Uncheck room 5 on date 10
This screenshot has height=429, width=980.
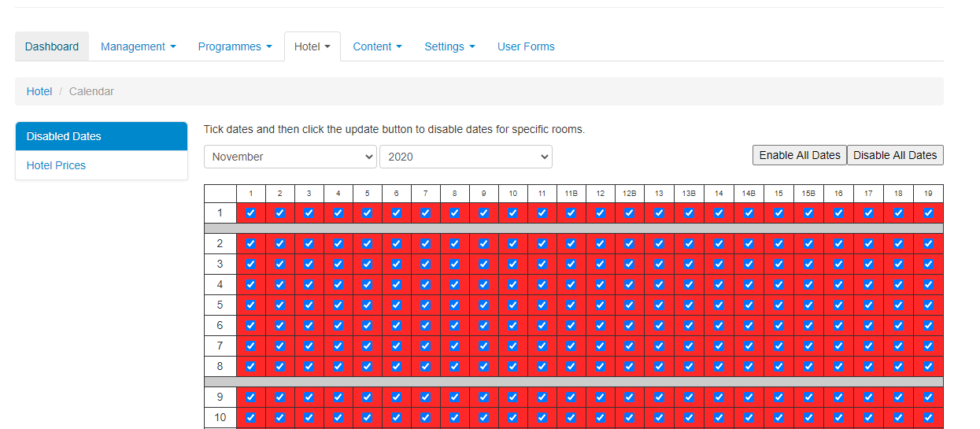367,417
